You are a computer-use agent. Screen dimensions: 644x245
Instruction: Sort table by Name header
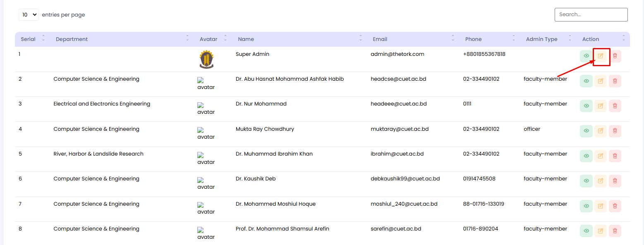tap(246, 39)
